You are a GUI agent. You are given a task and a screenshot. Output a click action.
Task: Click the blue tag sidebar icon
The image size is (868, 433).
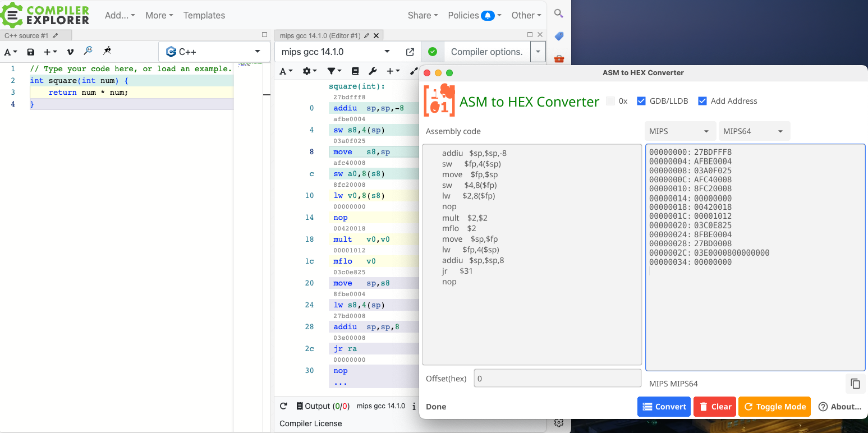click(559, 36)
